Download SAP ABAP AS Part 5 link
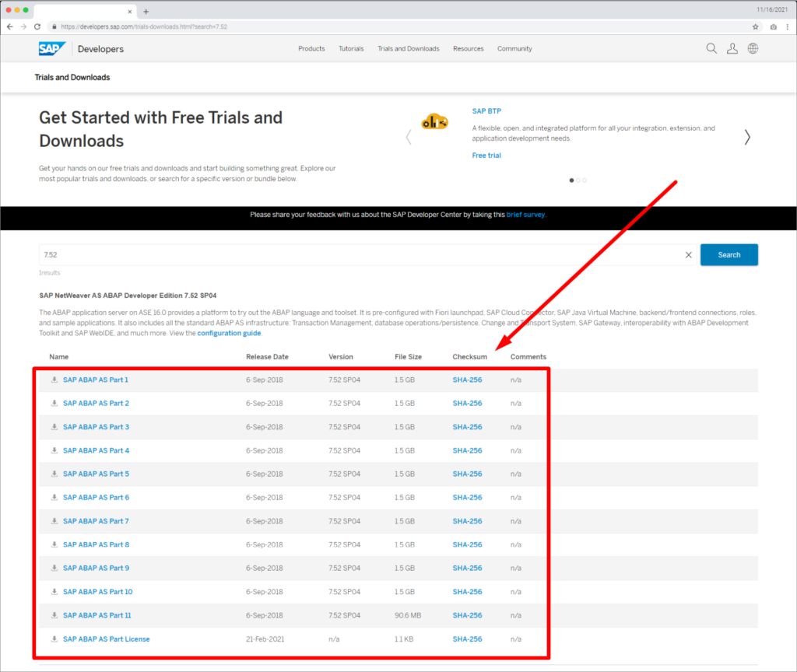797x672 pixels. point(96,474)
